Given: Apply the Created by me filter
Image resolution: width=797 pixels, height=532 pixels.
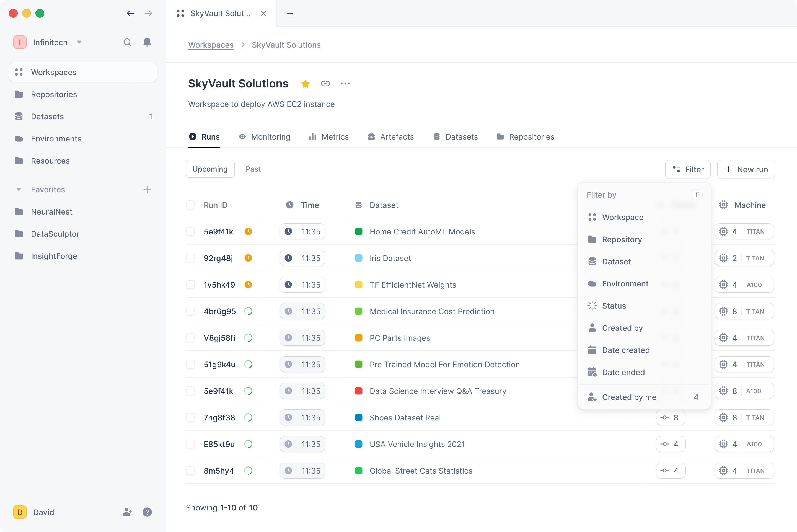Looking at the screenshot, I should (x=644, y=397).
